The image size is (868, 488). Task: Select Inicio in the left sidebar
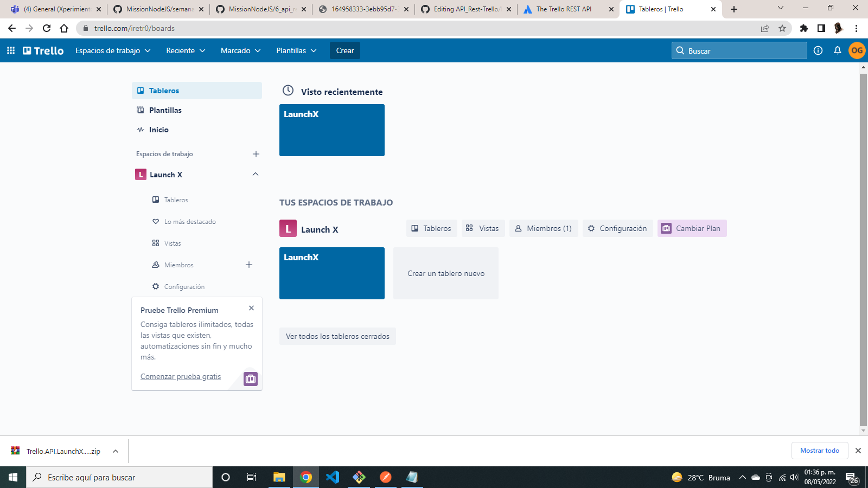pos(197,130)
